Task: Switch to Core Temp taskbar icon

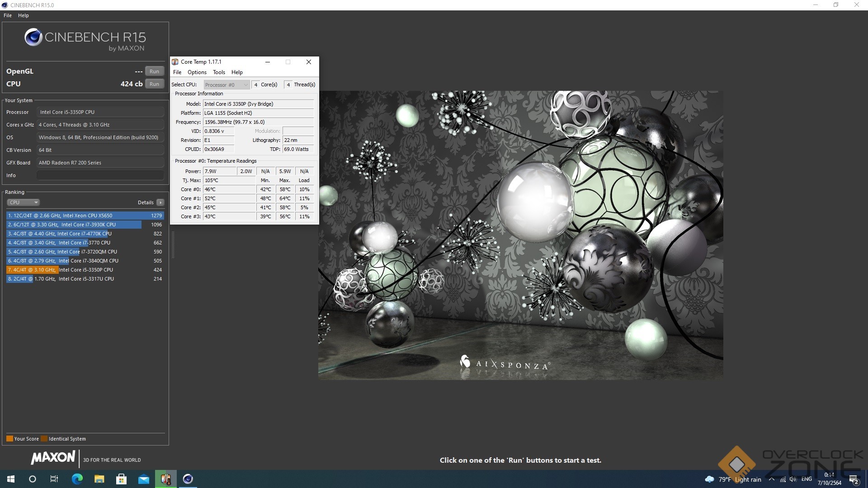Action: (166, 479)
